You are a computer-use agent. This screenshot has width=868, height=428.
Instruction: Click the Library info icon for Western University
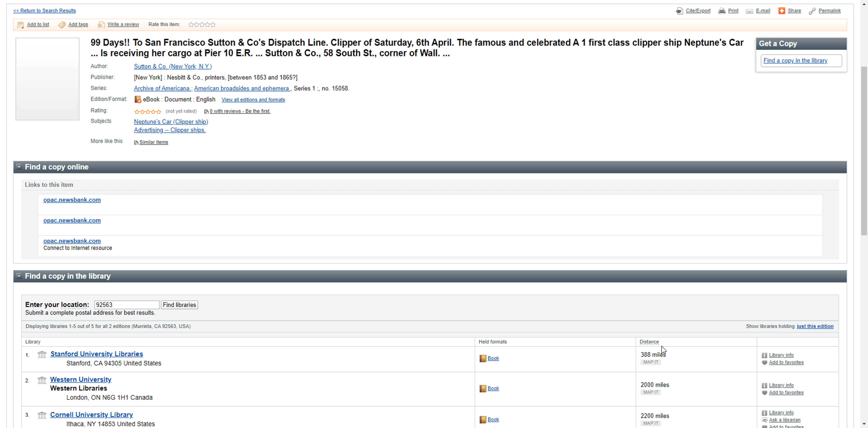tap(765, 386)
